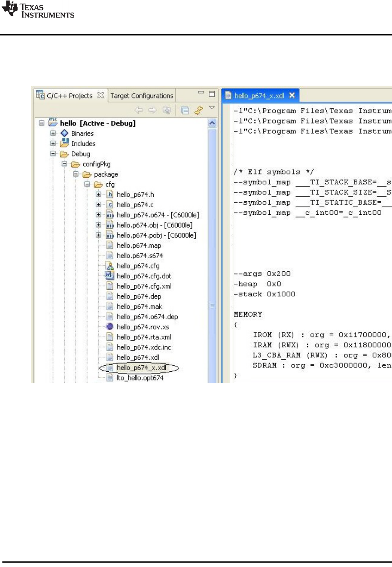Click the header file icon of hello_p674.h

coord(110,194)
